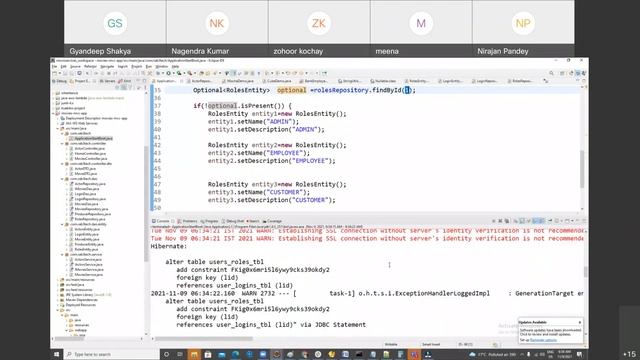Click Collapse All in Project Explorer
640x360 pixels.
pyautogui.click(x=118, y=87)
